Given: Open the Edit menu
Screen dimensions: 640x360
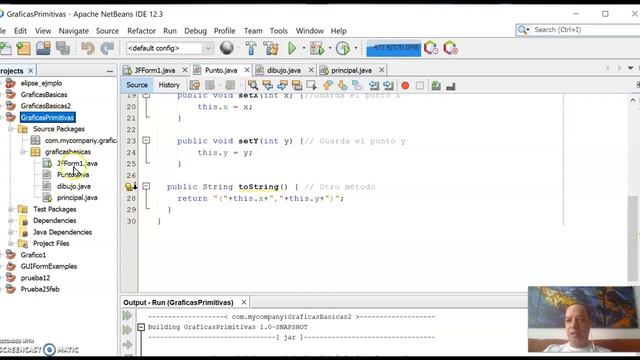Looking at the screenshot, I should tap(20, 31).
